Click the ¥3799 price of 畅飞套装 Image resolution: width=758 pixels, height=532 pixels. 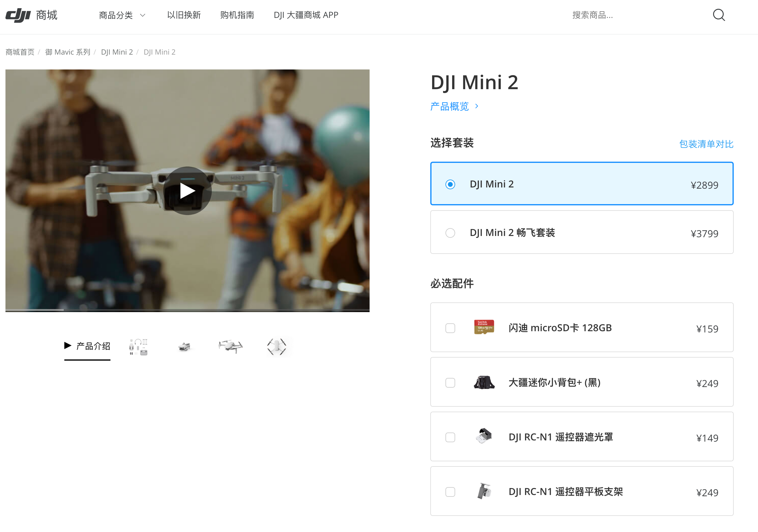[704, 234]
